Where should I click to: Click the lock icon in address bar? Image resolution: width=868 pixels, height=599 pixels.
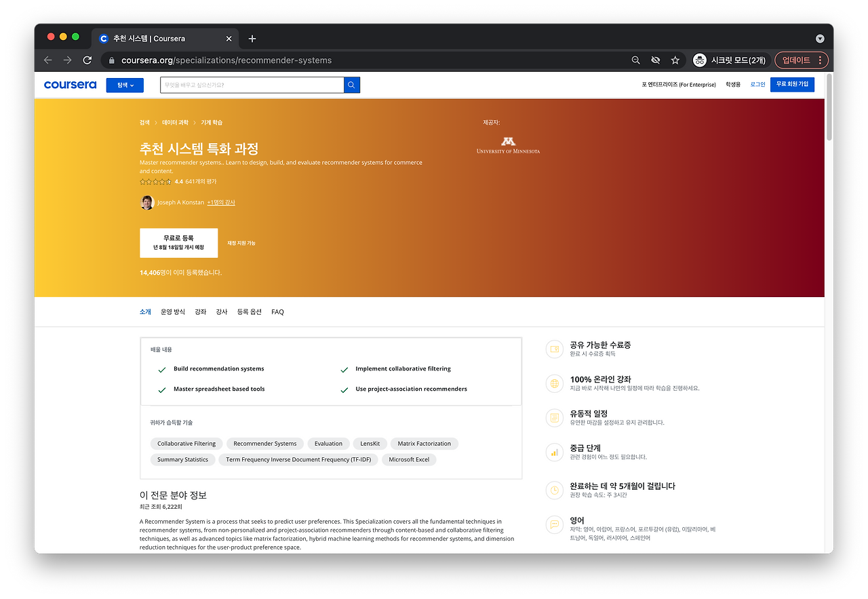[x=112, y=60]
